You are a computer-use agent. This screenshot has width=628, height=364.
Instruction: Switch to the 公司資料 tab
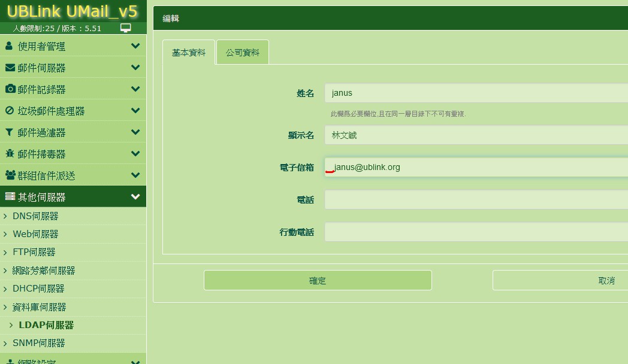tap(243, 53)
